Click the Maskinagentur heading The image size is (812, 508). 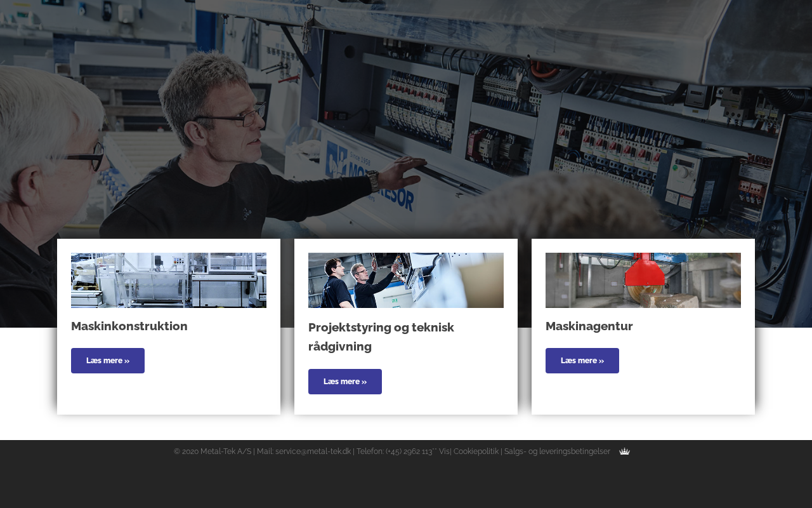coord(589,326)
